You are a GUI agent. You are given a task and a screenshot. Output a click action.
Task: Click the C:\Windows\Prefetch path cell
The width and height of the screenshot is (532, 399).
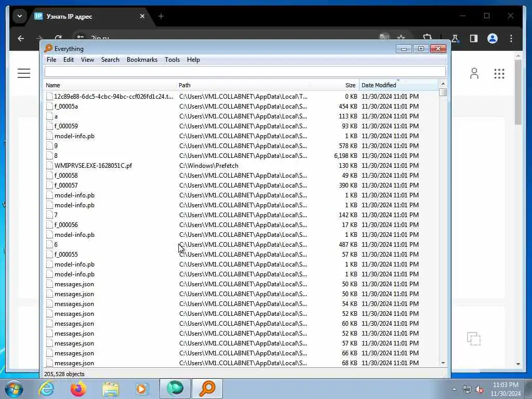(x=209, y=166)
